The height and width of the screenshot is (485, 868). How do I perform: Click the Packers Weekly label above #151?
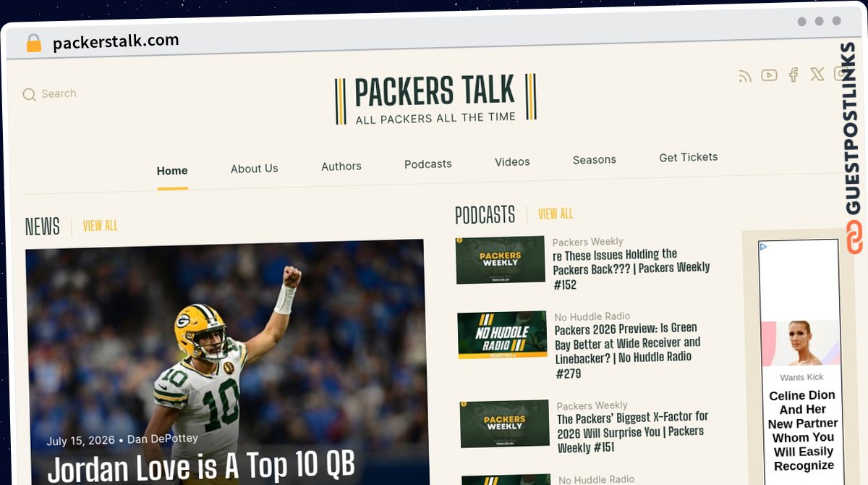(592, 405)
